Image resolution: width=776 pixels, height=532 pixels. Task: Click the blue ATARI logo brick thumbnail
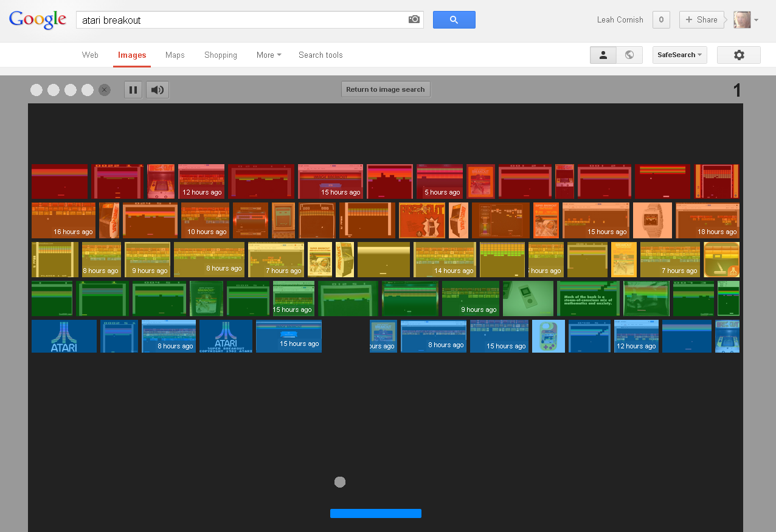coord(64,336)
